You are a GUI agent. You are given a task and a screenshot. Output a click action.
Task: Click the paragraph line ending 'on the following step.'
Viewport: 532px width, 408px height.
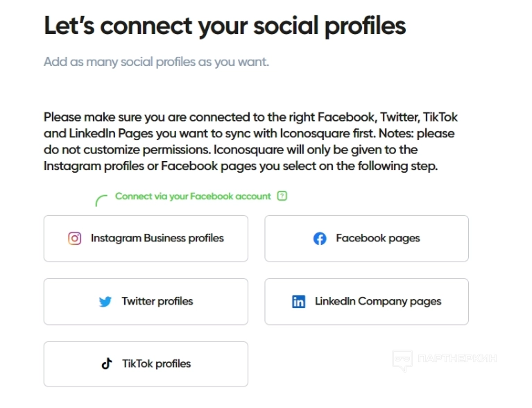tap(240, 167)
